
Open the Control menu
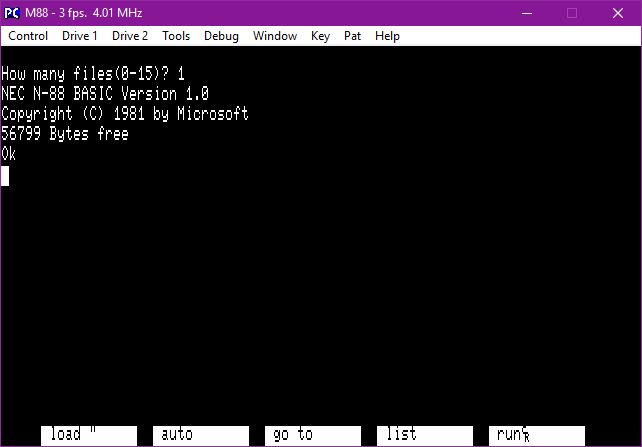(x=28, y=36)
